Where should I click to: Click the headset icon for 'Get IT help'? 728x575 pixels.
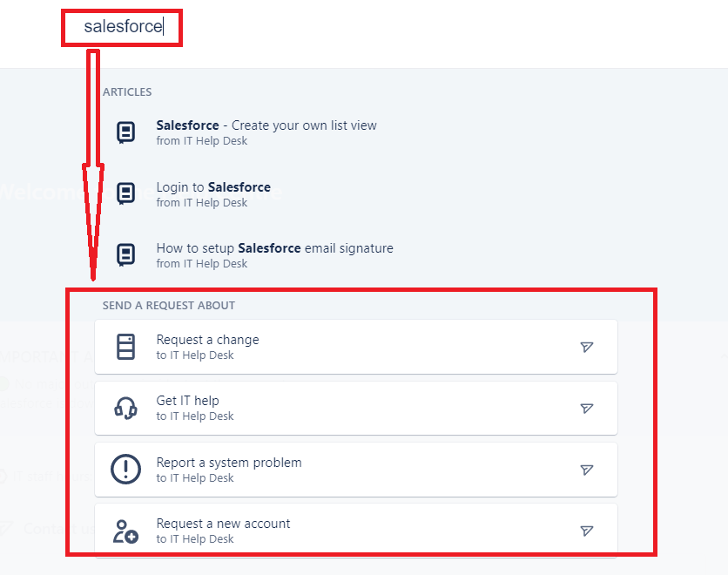[x=125, y=409]
